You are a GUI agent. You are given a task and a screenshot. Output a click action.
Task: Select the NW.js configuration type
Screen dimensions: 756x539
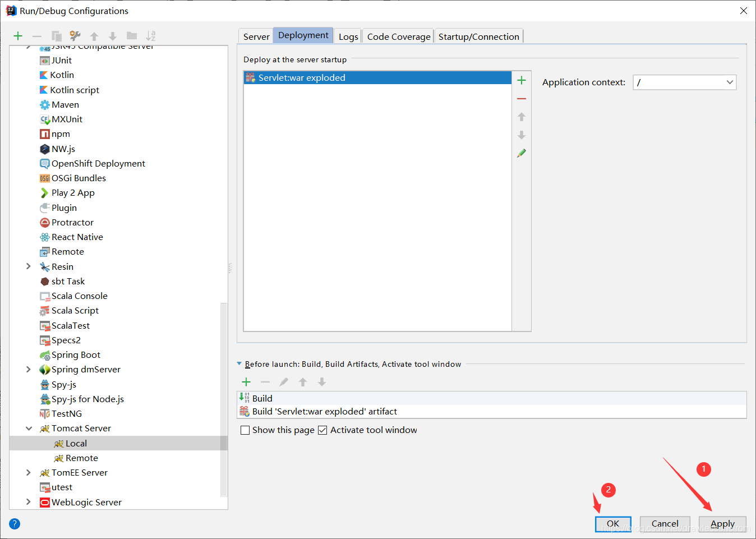tap(63, 149)
